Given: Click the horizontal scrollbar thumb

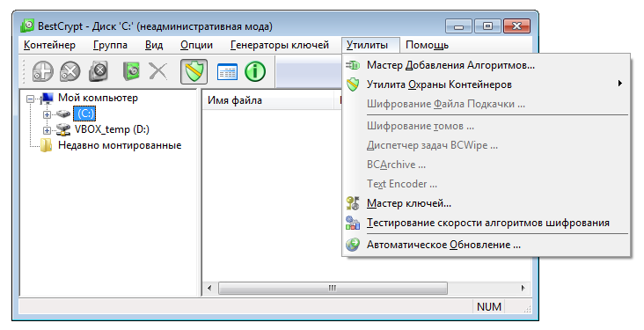Looking at the screenshot, I should pyautogui.click(x=333, y=288).
